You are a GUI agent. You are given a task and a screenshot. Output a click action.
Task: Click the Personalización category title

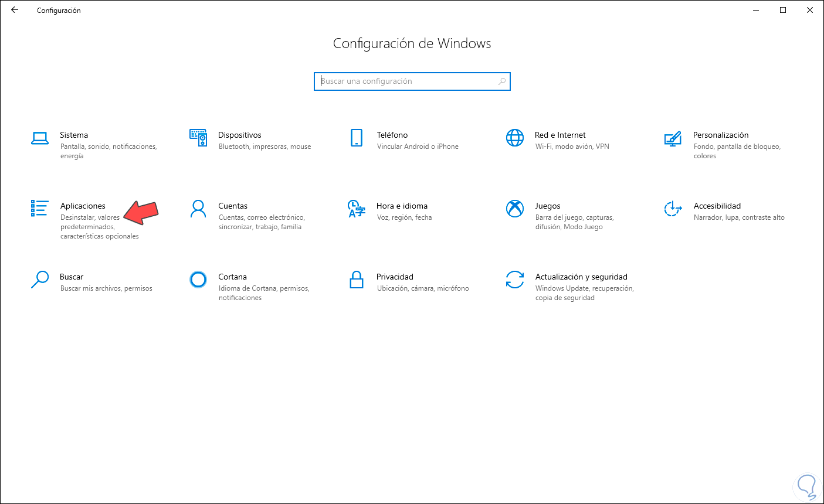pyautogui.click(x=721, y=135)
